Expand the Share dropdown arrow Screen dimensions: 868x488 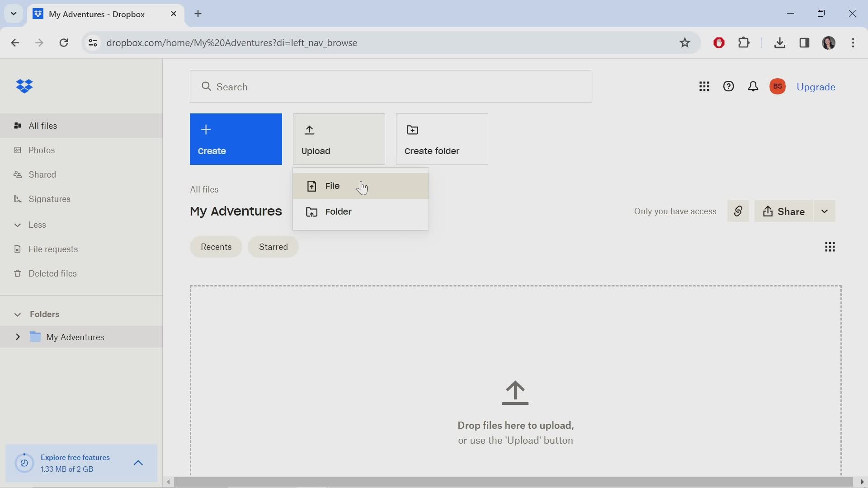click(x=825, y=211)
